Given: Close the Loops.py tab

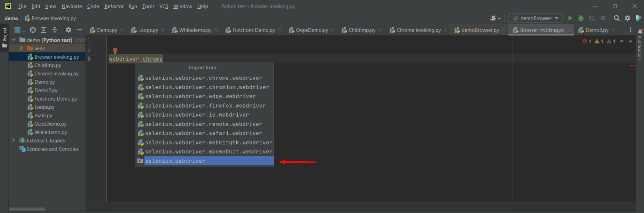Looking at the screenshot, I should click(163, 30).
